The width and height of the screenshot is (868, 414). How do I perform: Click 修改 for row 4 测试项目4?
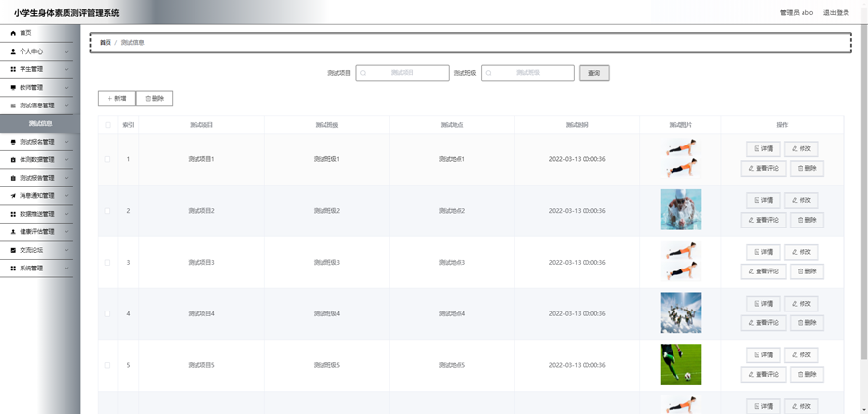pyautogui.click(x=801, y=304)
